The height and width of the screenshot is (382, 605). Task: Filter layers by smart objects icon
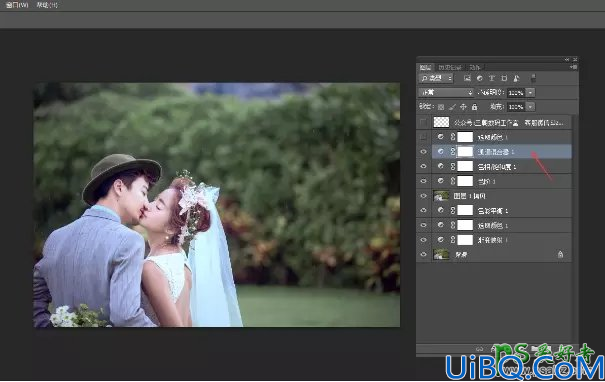pyautogui.click(x=516, y=78)
